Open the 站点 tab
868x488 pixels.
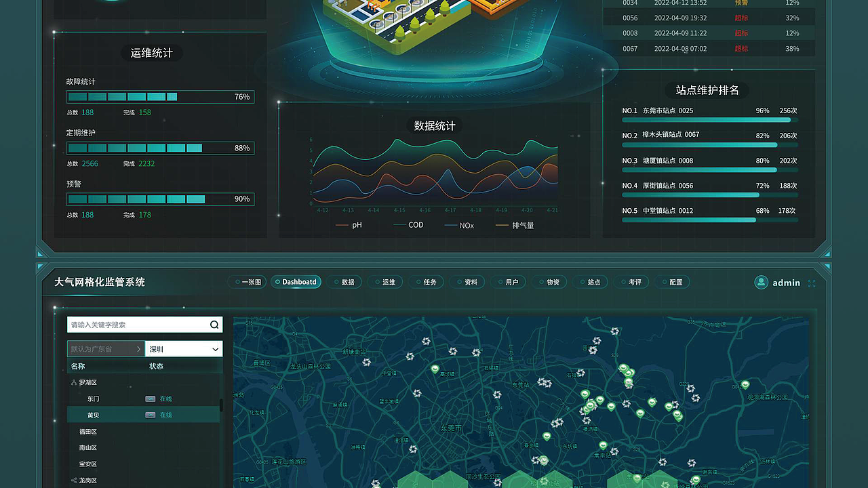(x=590, y=282)
